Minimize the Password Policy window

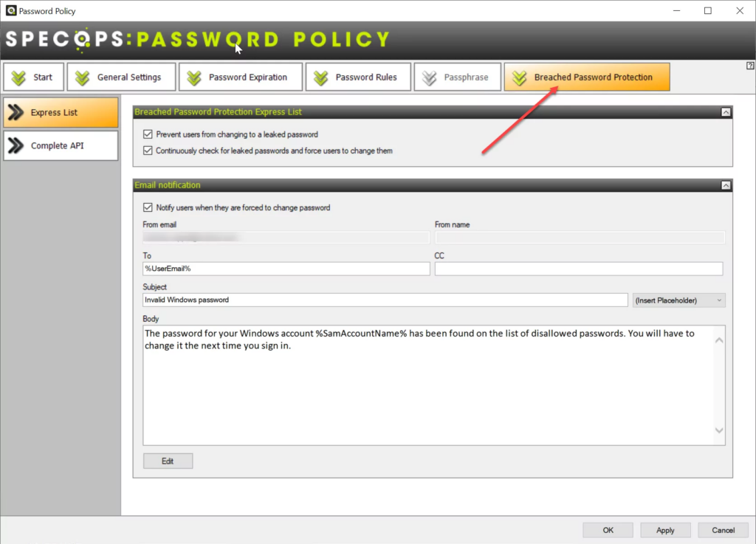pos(677,10)
